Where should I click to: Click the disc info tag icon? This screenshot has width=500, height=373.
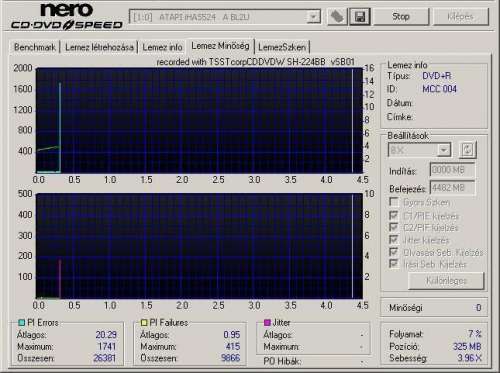pyautogui.click(x=337, y=17)
